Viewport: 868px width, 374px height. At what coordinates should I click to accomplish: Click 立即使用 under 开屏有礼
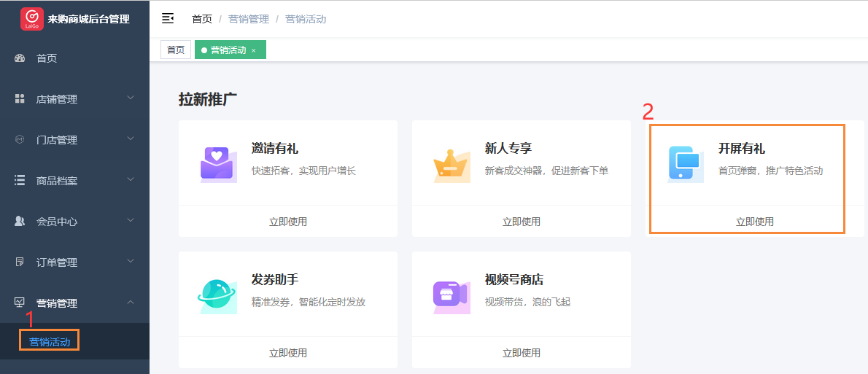(755, 222)
